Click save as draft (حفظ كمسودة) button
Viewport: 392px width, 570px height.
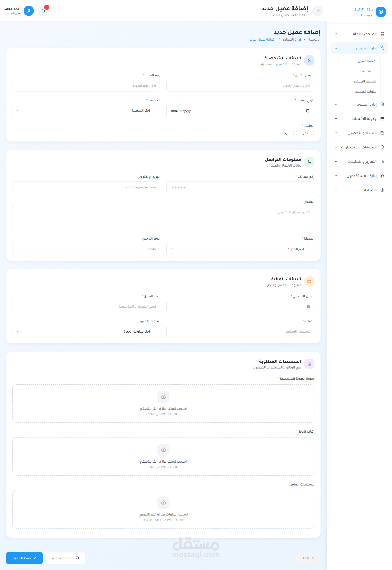65,558
